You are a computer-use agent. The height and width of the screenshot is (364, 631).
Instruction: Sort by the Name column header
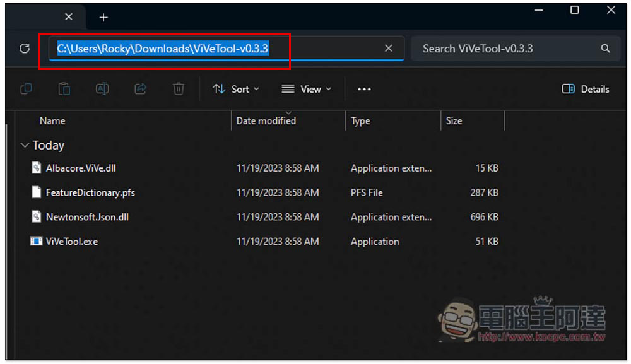point(52,121)
